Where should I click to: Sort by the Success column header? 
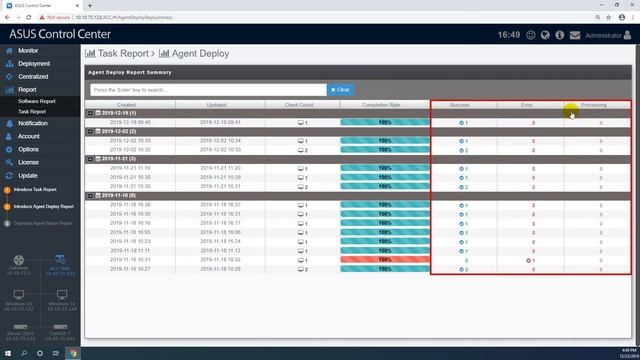(460, 105)
